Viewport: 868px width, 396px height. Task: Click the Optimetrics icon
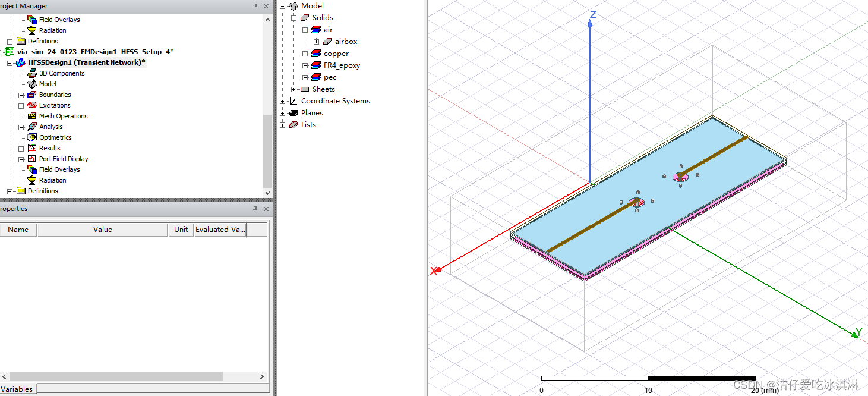(x=32, y=137)
